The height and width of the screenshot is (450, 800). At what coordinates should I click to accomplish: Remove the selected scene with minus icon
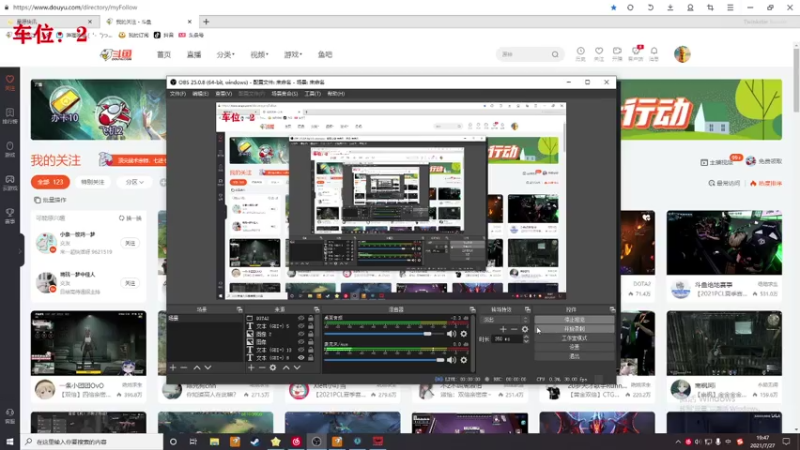point(184,367)
